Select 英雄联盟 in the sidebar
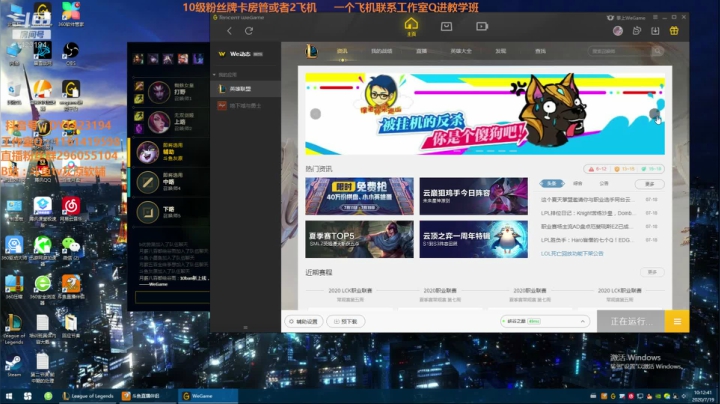 pos(245,89)
